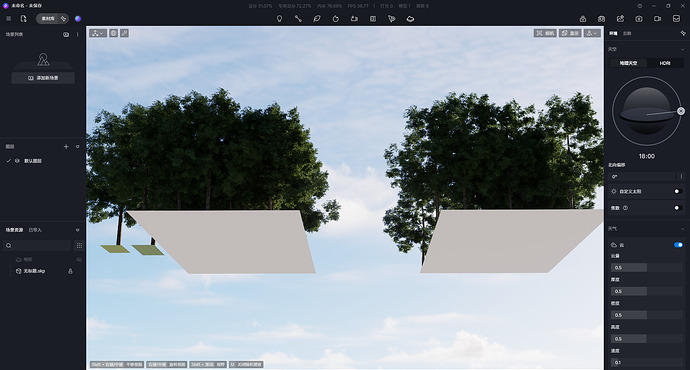Viewport: 690px width, 370px height.
Task: Open the hamburger main menu
Action: 8,18
